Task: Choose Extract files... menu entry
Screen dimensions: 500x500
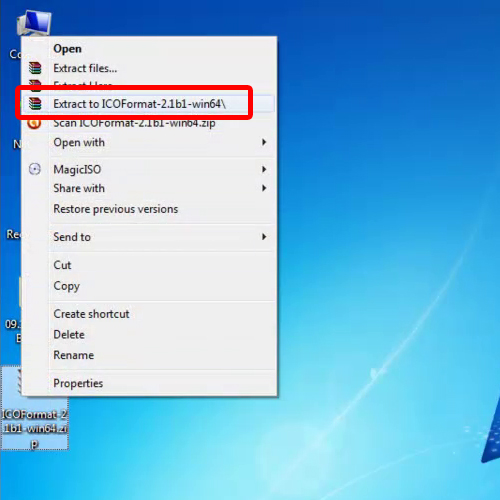Action: pos(149,68)
